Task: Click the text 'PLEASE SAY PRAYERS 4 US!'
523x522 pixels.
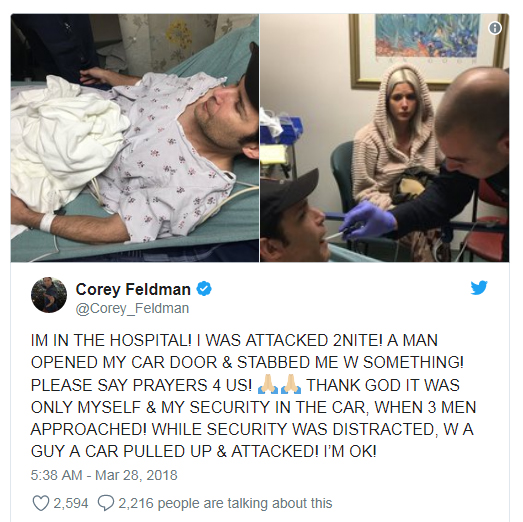Action: (x=141, y=385)
